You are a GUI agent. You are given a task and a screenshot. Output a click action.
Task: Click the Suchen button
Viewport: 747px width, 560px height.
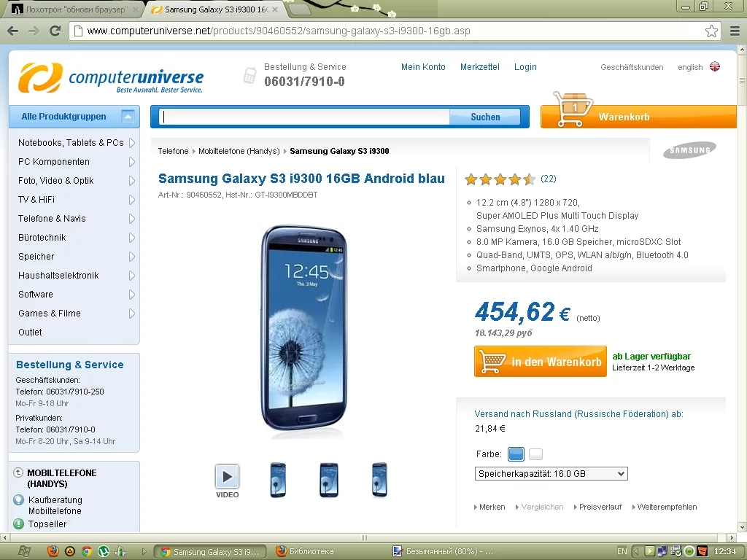485,117
